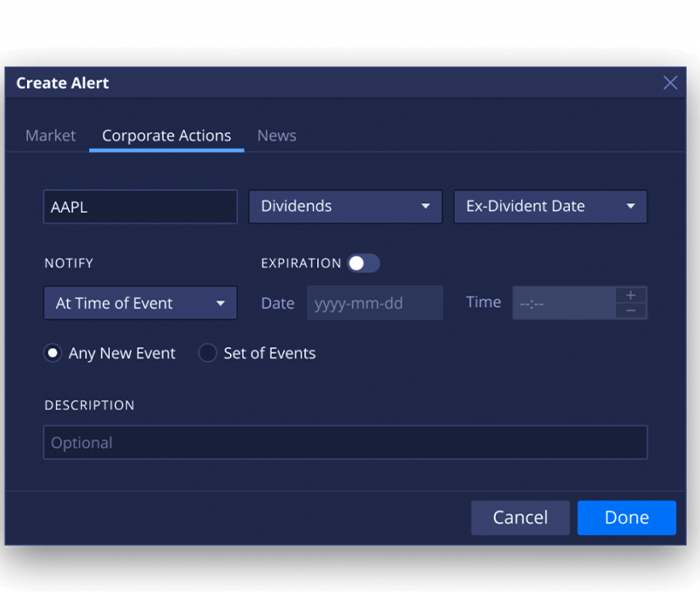Open the News tab

coord(276,136)
